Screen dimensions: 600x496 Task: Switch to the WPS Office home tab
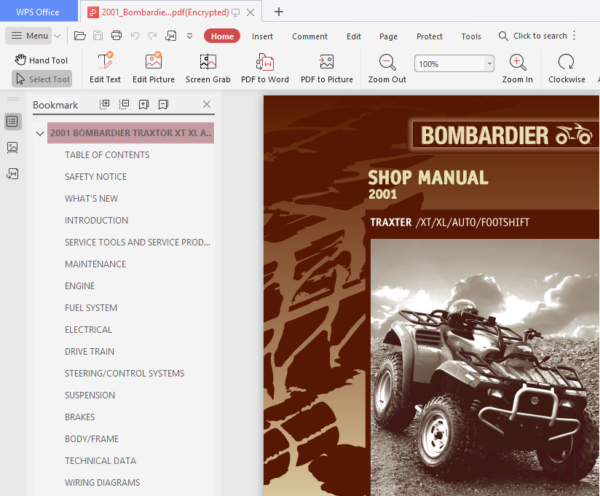point(38,12)
